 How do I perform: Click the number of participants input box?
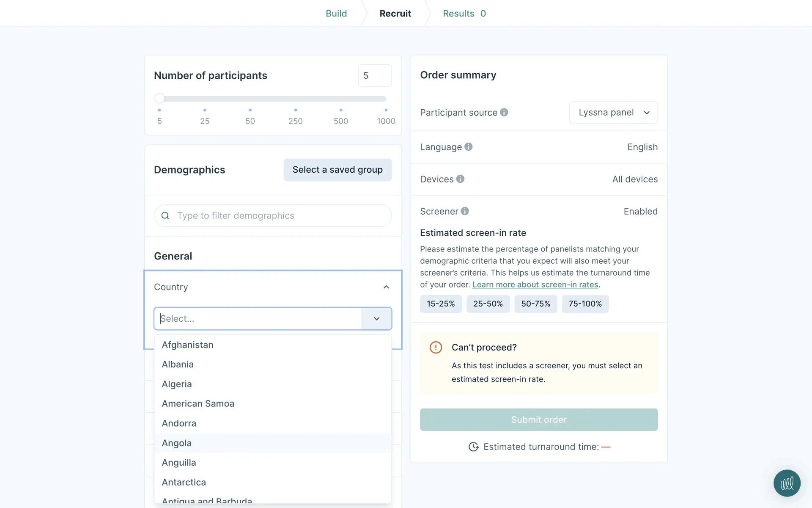click(x=375, y=76)
